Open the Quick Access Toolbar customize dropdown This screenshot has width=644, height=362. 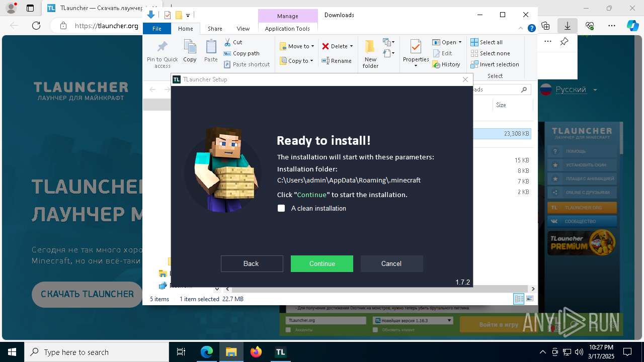pyautogui.click(x=188, y=16)
